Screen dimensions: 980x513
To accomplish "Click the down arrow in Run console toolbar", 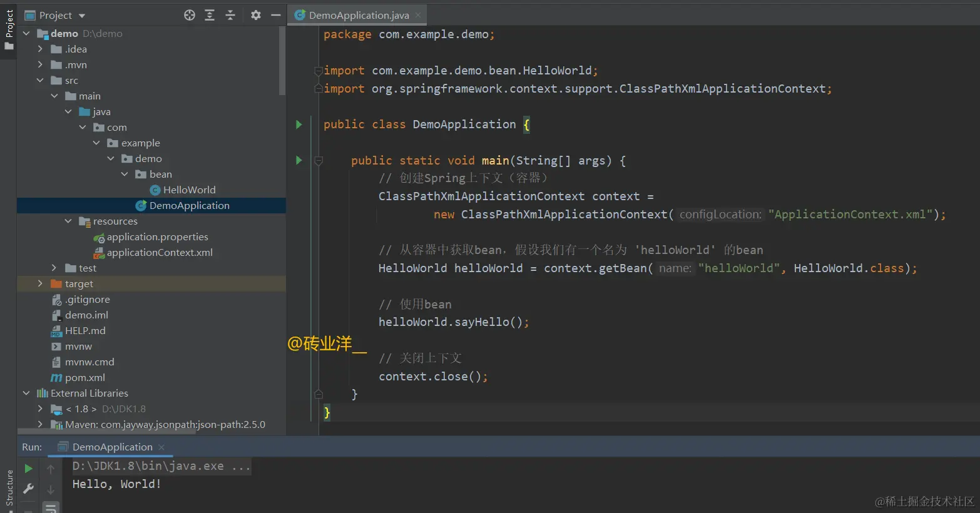I will point(51,489).
